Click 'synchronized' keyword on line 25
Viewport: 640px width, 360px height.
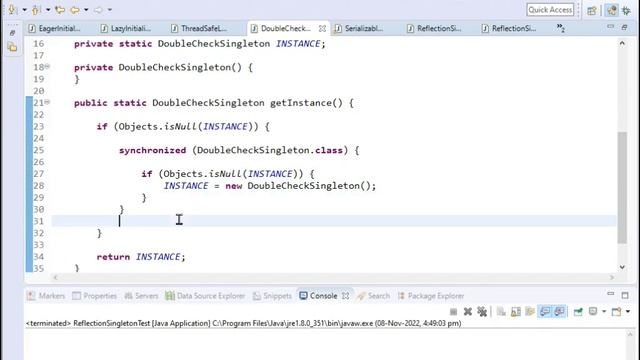(x=152, y=150)
